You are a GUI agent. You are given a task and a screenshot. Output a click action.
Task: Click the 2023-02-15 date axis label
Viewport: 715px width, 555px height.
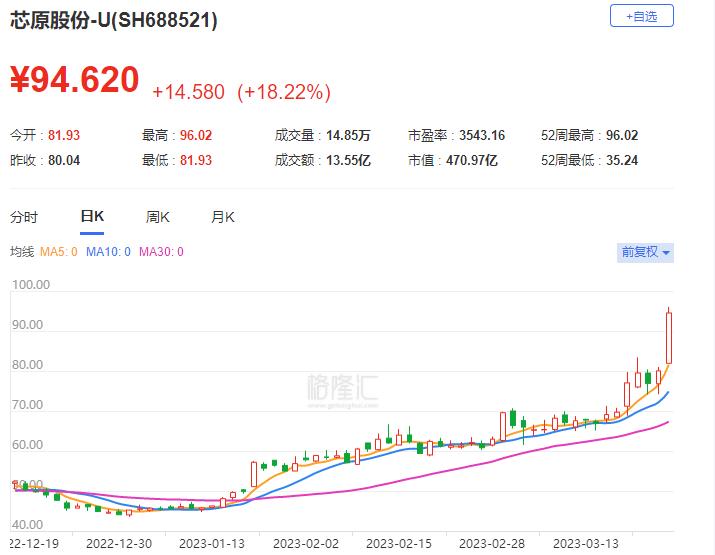[399, 544]
